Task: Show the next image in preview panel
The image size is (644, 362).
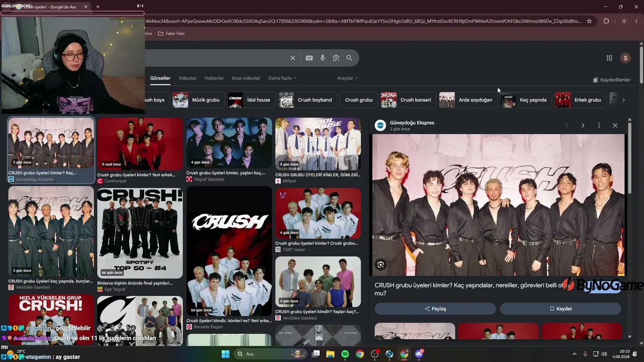Action: pos(583,125)
